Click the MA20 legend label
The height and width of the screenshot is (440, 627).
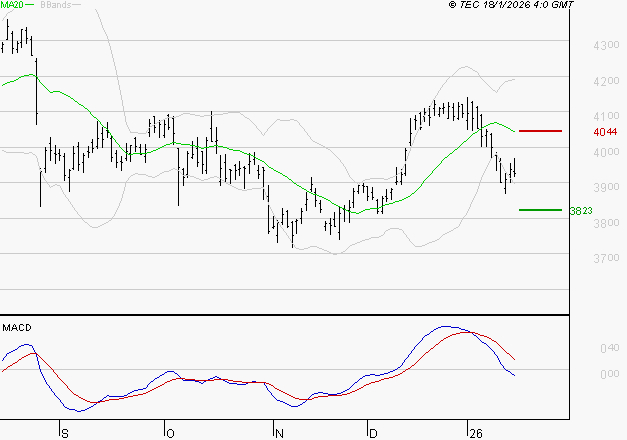pyautogui.click(x=12, y=4)
